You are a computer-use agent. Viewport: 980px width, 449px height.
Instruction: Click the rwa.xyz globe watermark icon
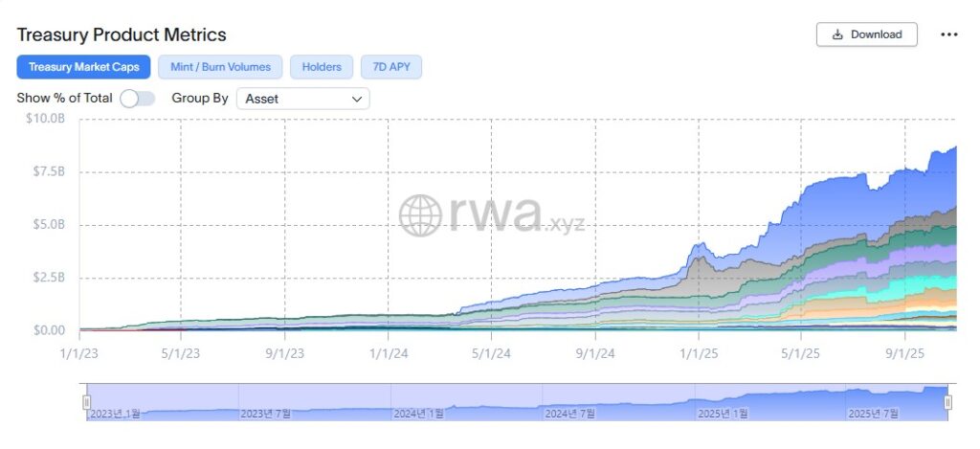[x=419, y=215]
